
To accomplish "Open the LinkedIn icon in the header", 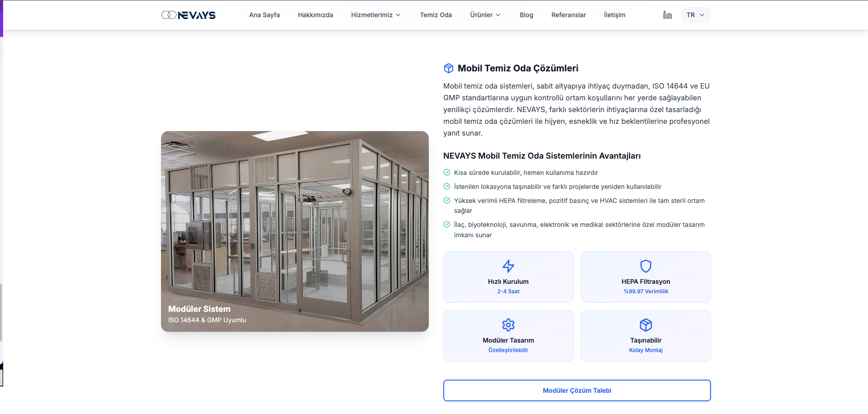I will [667, 15].
